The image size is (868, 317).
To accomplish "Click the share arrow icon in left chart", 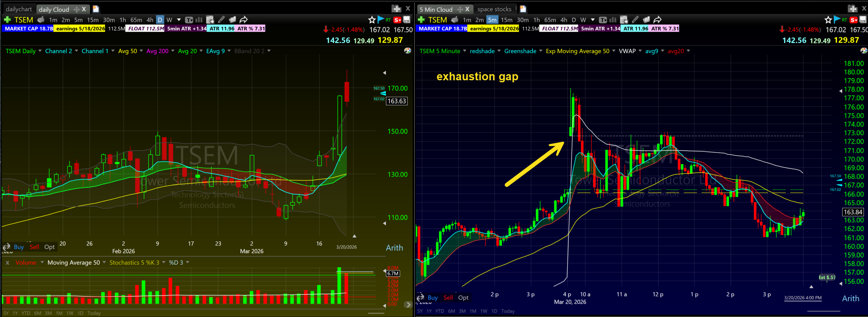I will [x=244, y=19].
